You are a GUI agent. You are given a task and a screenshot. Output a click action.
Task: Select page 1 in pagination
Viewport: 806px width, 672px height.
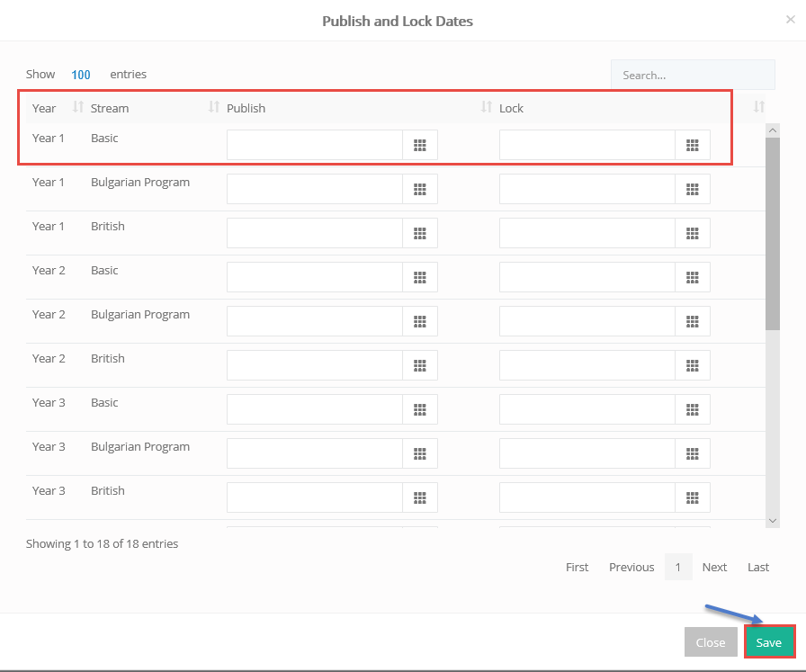point(678,567)
